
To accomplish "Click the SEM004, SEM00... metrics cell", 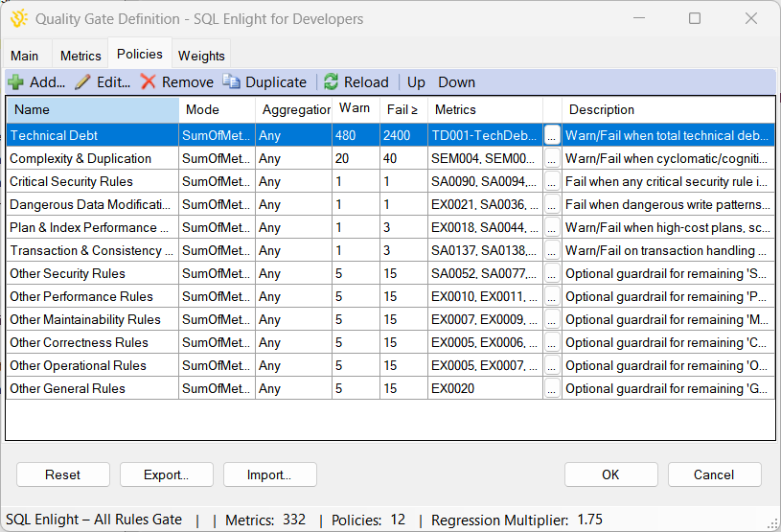I will pyautogui.click(x=483, y=158).
